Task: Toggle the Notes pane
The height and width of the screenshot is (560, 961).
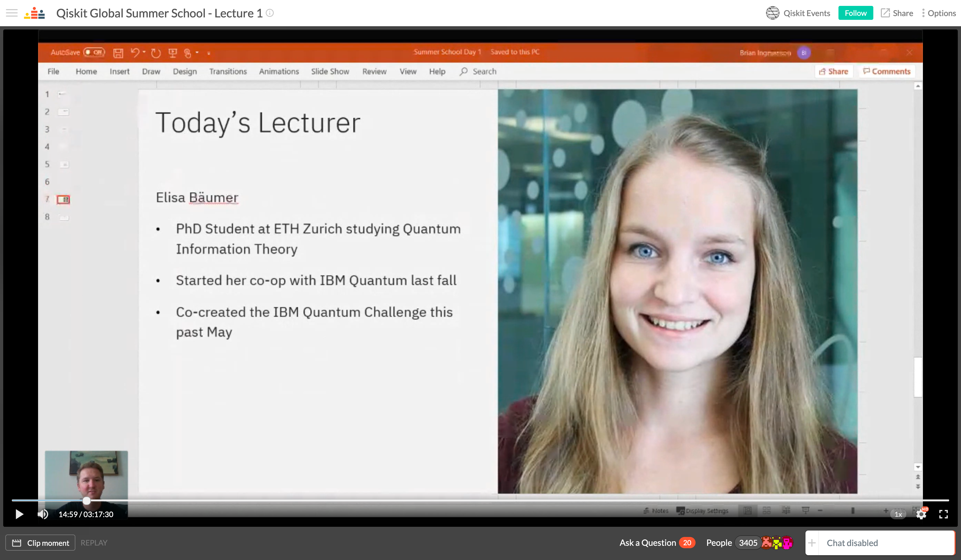Action: tap(656, 510)
